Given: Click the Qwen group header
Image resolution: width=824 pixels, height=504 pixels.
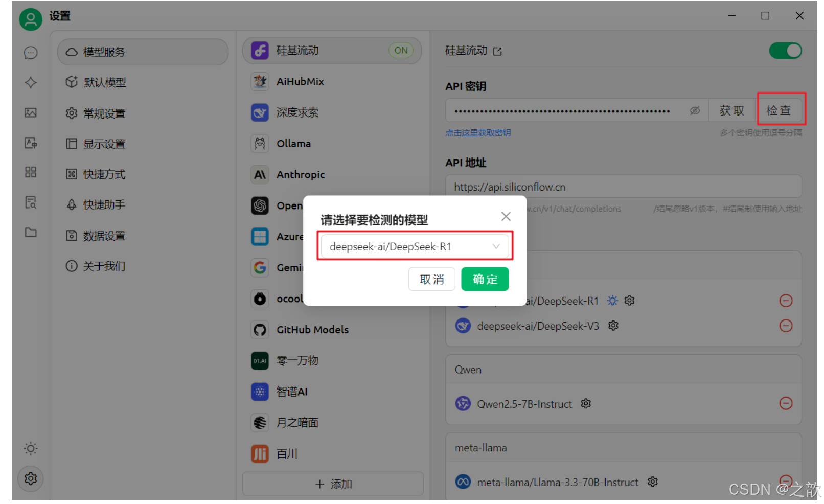Looking at the screenshot, I should pos(624,370).
